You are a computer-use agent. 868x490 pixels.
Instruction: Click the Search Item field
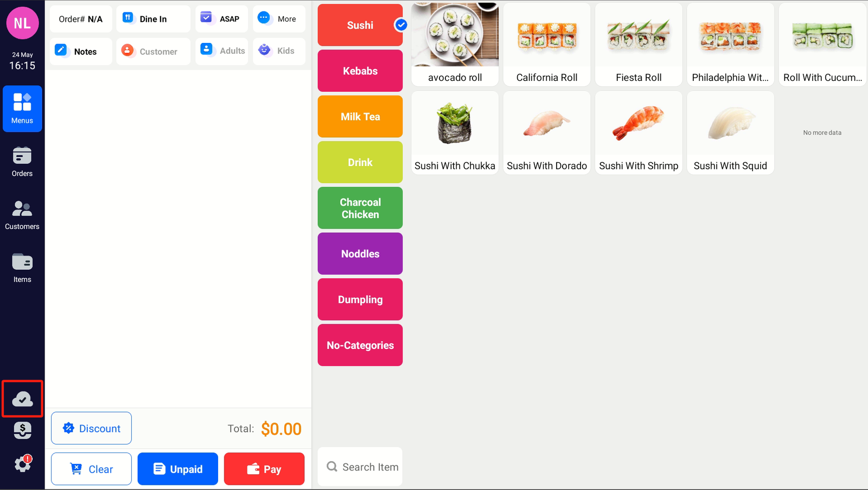tap(360, 467)
